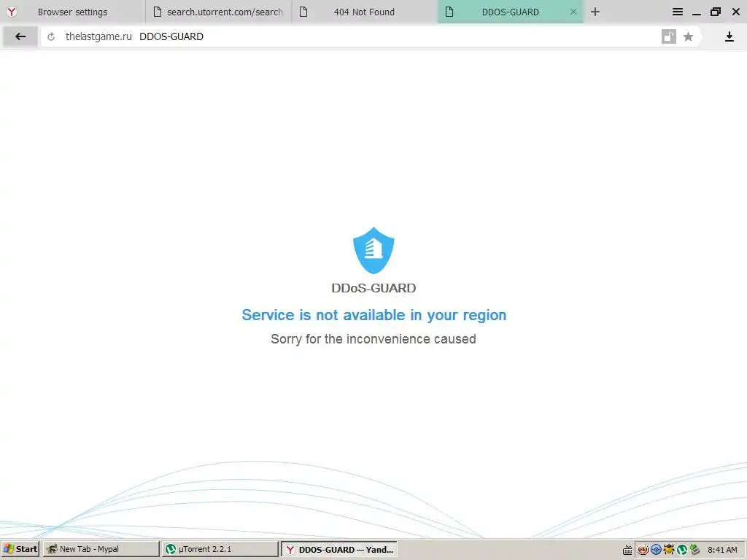
Task: Open µTorrent from the green tray icon
Action: [682, 550]
